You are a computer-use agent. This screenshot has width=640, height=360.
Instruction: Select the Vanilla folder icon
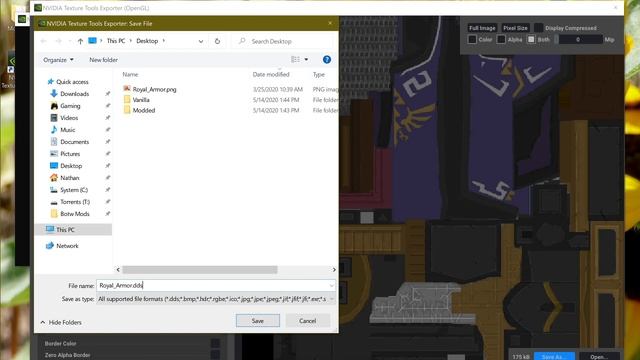click(x=127, y=100)
